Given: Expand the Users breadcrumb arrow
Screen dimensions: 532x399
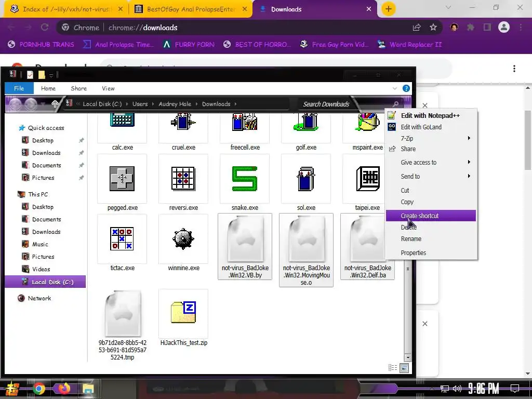Looking at the screenshot, I should 153,104.
